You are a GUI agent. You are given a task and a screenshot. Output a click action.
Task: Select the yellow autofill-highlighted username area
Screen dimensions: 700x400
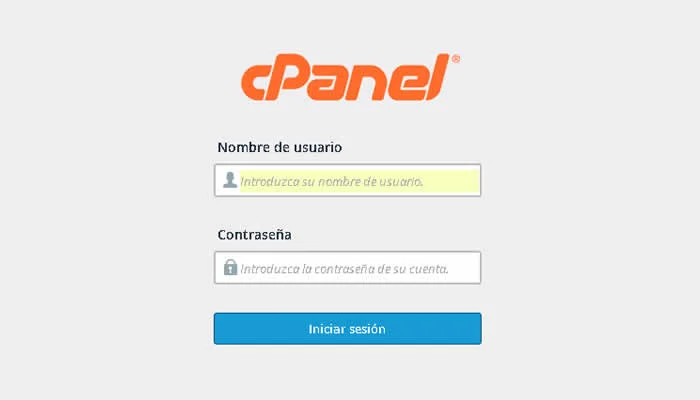(x=359, y=180)
